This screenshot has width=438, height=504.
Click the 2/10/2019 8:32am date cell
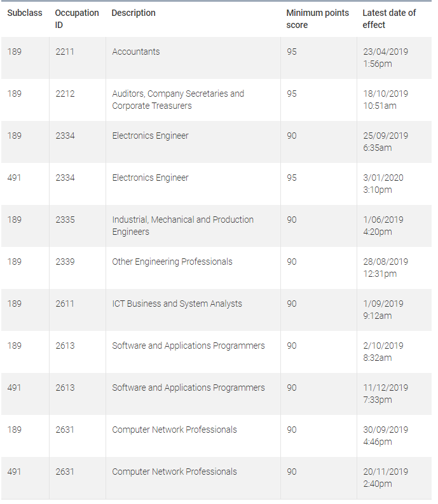coord(383,351)
